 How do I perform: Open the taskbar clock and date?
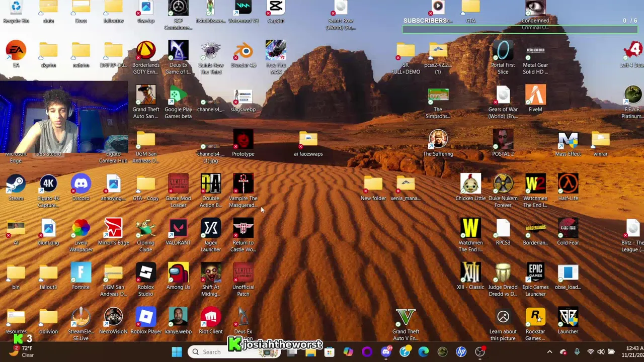(x=632, y=352)
